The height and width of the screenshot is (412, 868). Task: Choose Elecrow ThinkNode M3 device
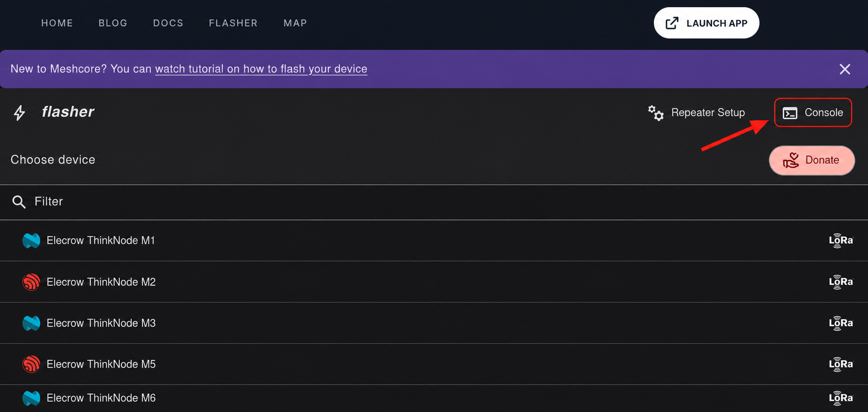click(434, 323)
